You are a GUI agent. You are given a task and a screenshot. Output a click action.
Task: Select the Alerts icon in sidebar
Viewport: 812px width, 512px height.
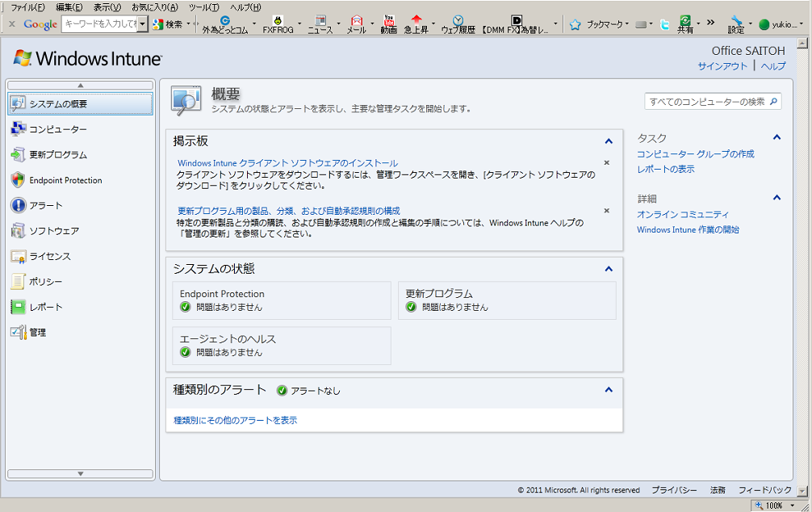pyautogui.click(x=18, y=205)
